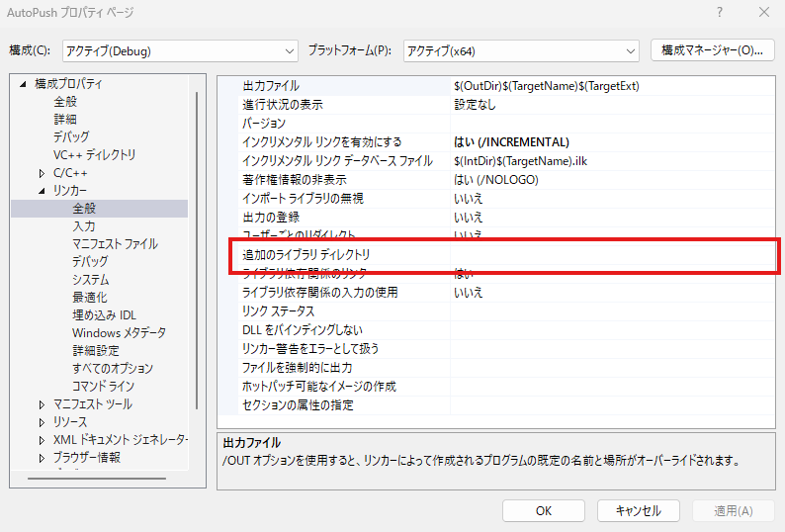Click the 追加のライブラリ ディレクトリ value field
Screen dimensions: 785x532
(x=612, y=255)
